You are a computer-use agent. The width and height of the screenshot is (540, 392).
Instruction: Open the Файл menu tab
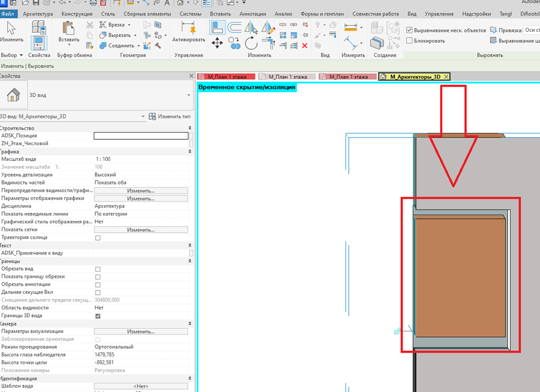click(x=8, y=14)
